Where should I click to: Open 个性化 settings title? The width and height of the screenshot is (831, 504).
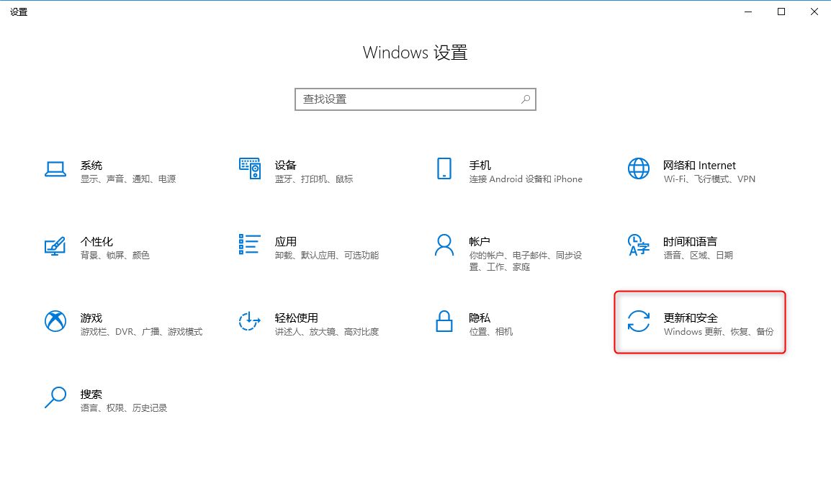point(96,242)
